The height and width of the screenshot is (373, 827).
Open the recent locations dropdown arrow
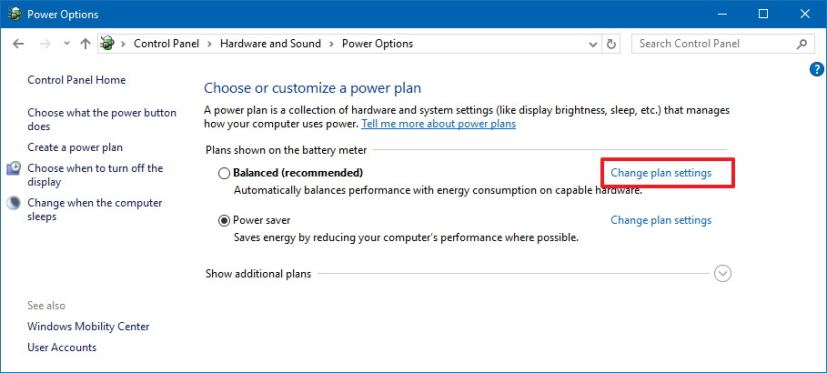[x=66, y=44]
